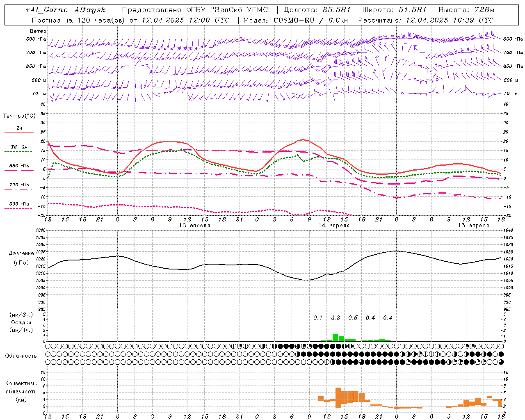
Task: Click the 500 гПа temperature legend entry
Action: point(19,204)
